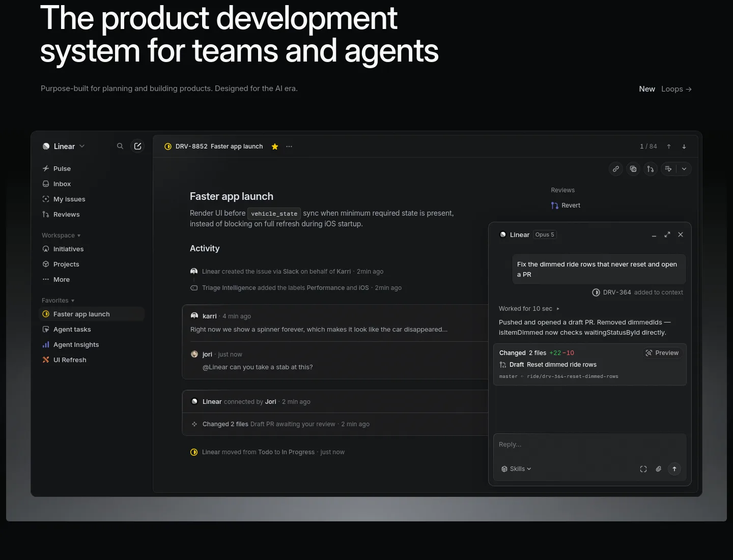Click the copy icon beside the link icon
The image size is (733, 560).
(633, 169)
